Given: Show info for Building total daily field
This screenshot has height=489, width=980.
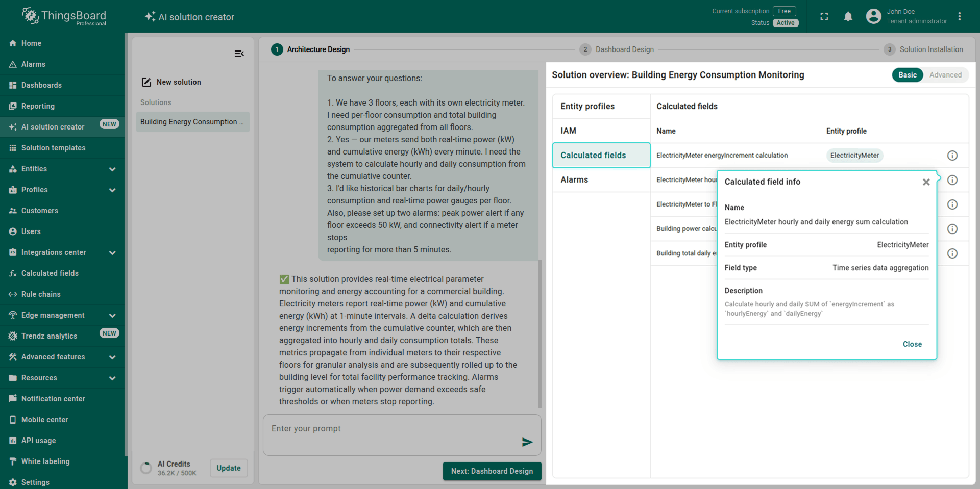Looking at the screenshot, I should coord(952,253).
